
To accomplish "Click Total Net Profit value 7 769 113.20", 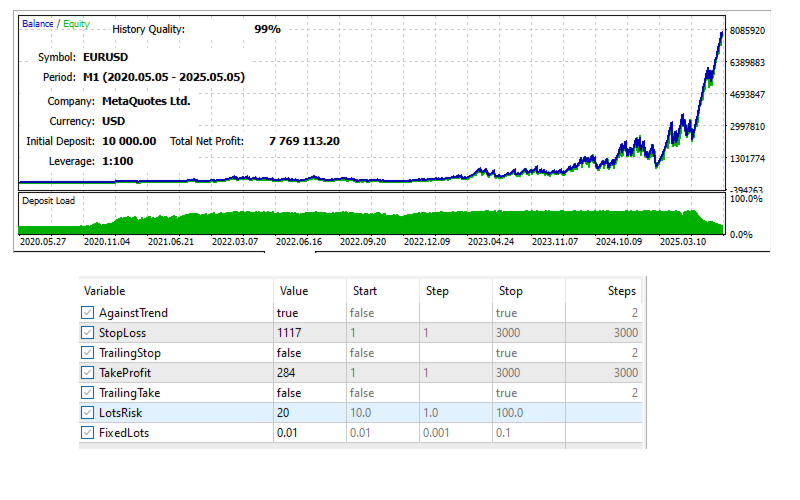I will (304, 141).
